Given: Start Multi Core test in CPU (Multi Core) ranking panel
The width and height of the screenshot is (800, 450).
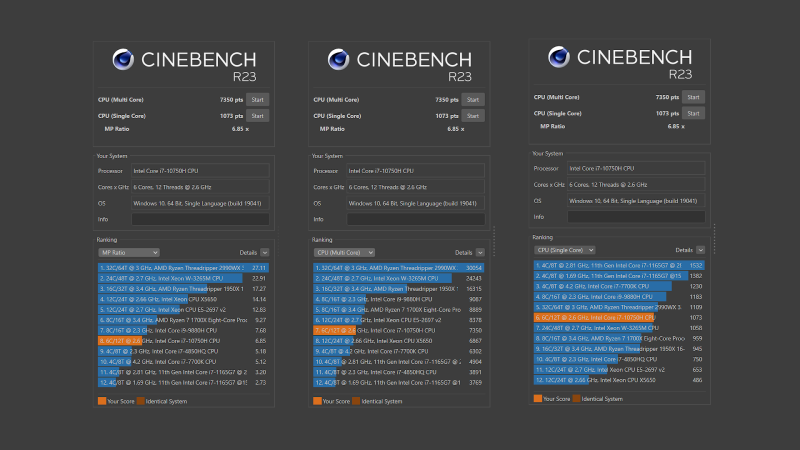Looking at the screenshot, I should click(x=473, y=99).
